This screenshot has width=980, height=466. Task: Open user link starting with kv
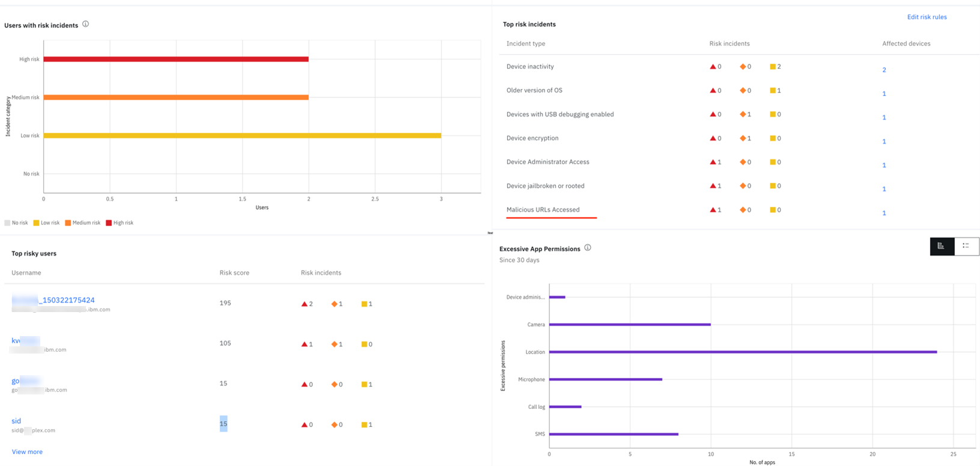coord(25,340)
